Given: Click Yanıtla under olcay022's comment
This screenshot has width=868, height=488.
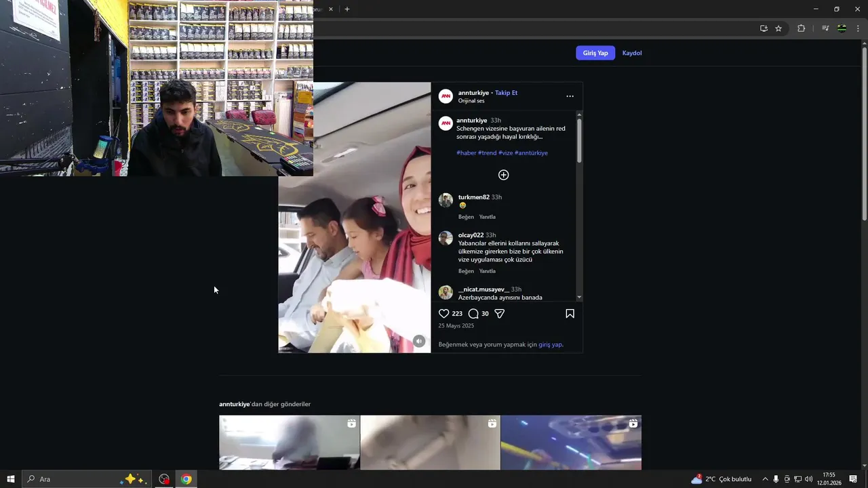Looking at the screenshot, I should (x=488, y=271).
